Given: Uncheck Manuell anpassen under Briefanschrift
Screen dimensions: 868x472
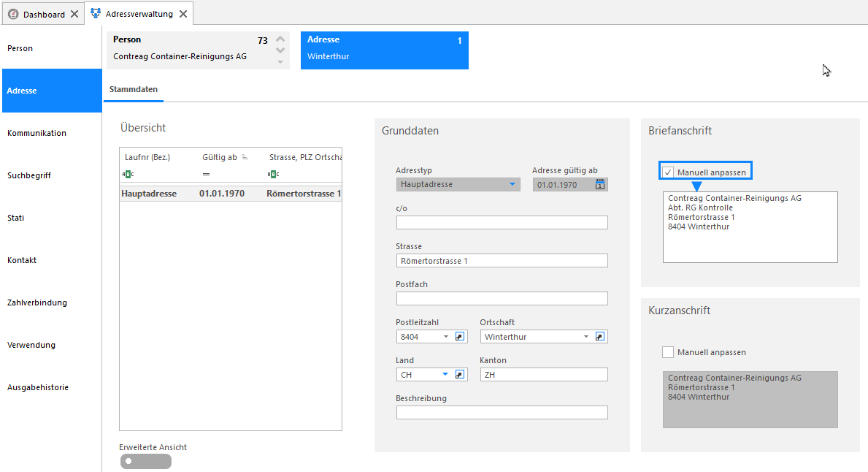Looking at the screenshot, I should point(668,172).
